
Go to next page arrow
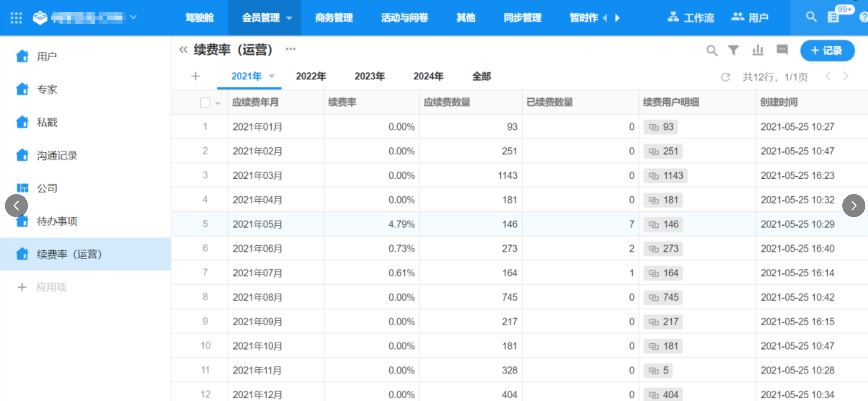click(845, 76)
